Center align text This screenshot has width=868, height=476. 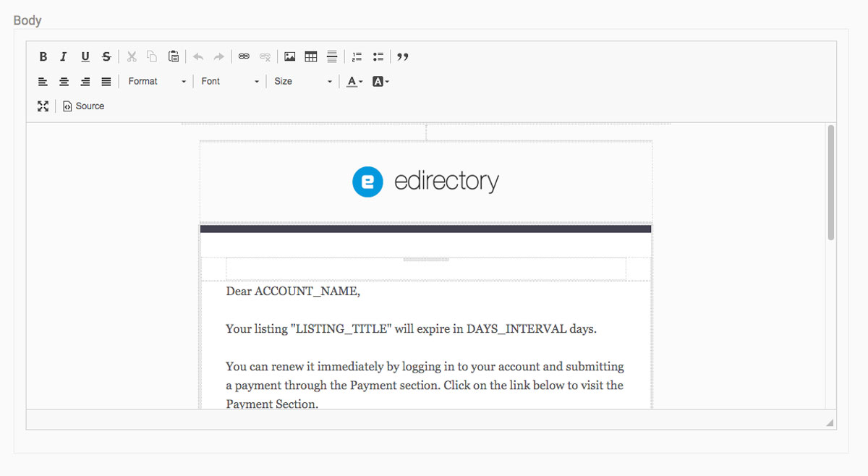coord(64,82)
